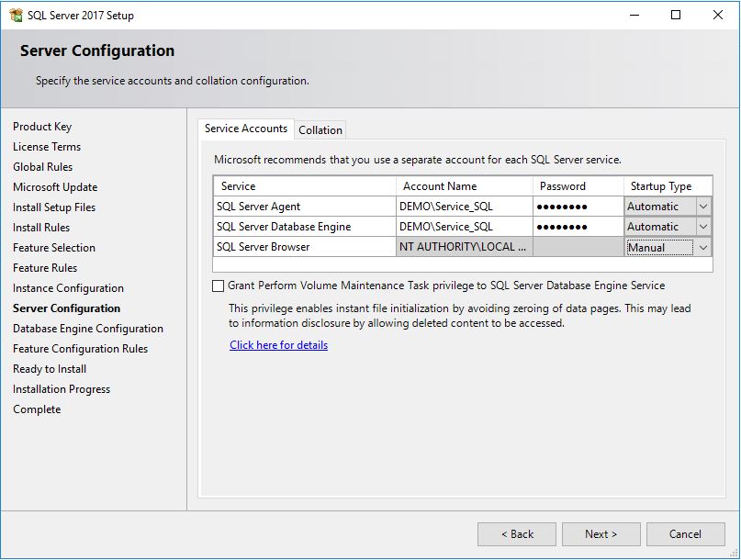741x560 pixels.
Task: Select Product Key in the left pane
Action: click(44, 126)
